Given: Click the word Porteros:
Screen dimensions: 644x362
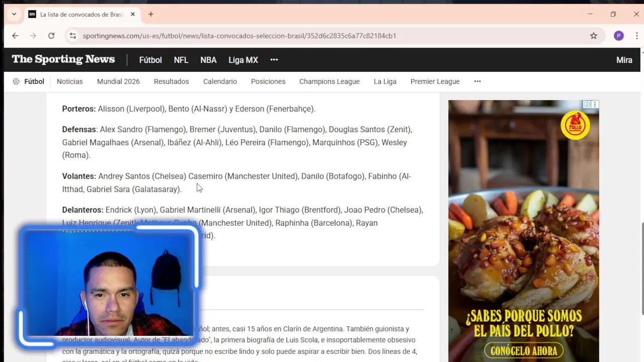Looking at the screenshot, I should pyautogui.click(x=79, y=109).
